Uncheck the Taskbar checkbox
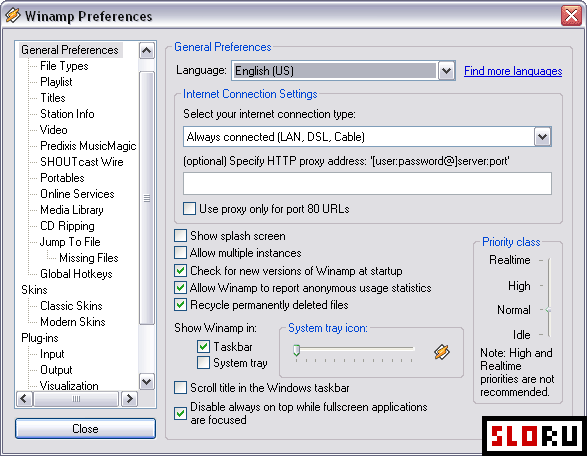Viewport: 587px width, 456px height. (x=203, y=347)
